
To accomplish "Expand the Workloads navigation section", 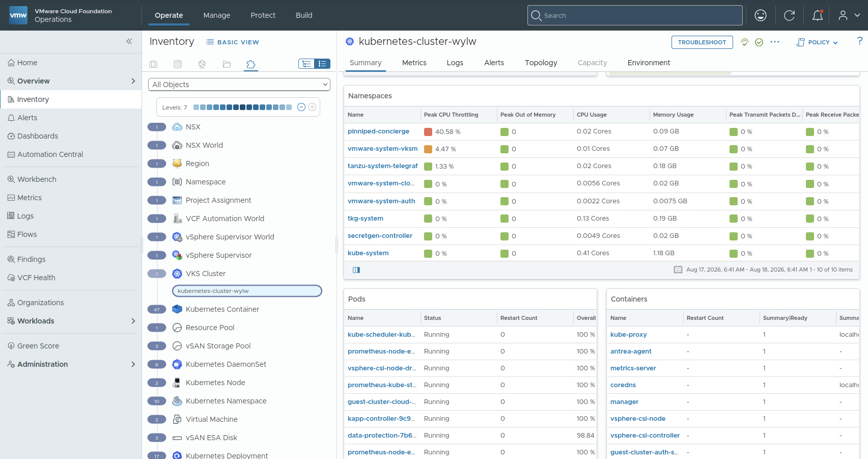I will [133, 321].
